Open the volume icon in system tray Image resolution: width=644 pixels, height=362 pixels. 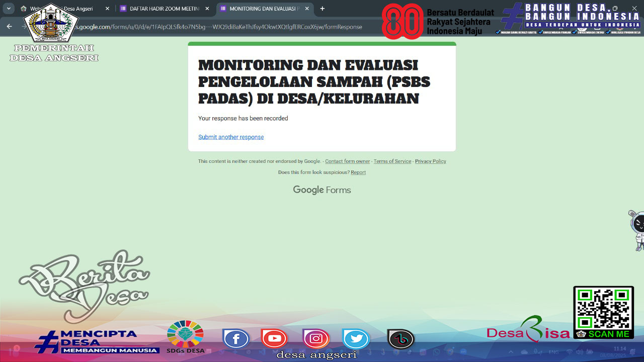[579, 352]
